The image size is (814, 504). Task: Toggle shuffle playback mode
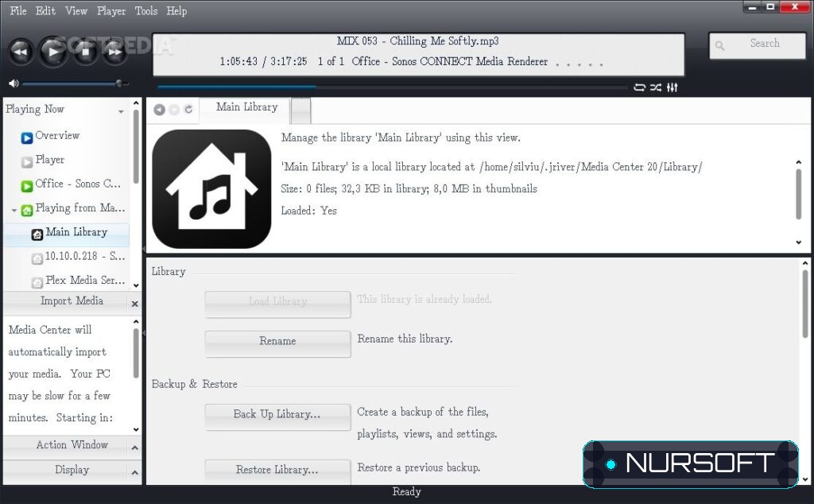click(x=656, y=87)
